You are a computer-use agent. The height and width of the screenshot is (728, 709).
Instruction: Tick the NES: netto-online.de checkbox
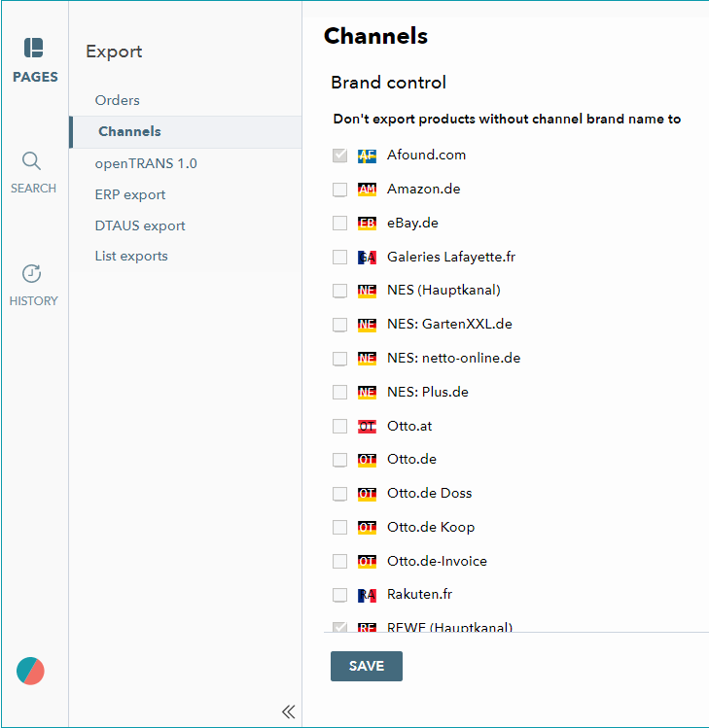339,359
